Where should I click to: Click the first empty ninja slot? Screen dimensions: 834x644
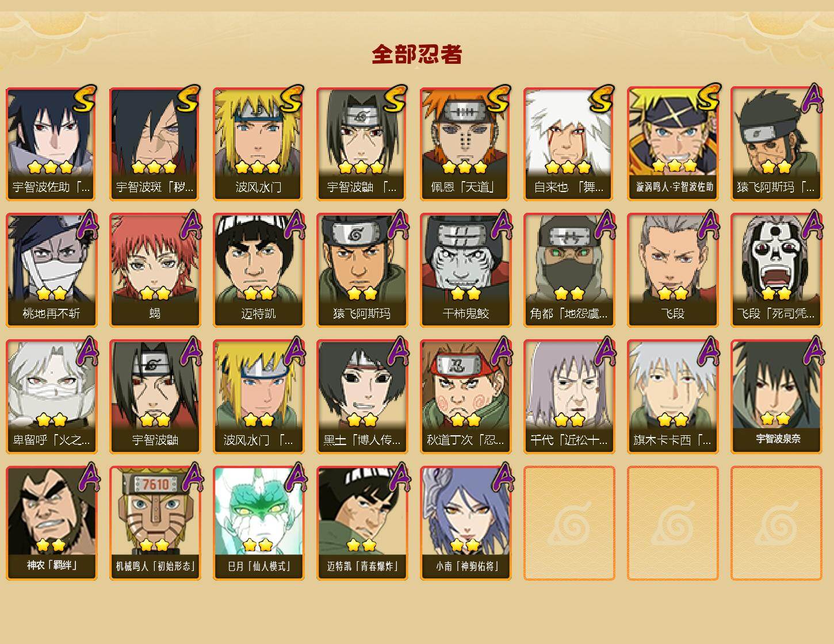(x=569, y=523)
